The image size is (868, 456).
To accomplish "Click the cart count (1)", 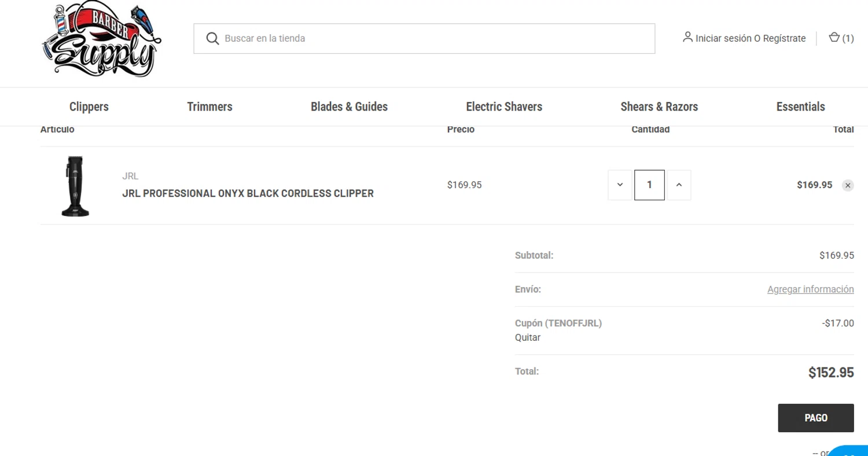I will click(848, 38).
